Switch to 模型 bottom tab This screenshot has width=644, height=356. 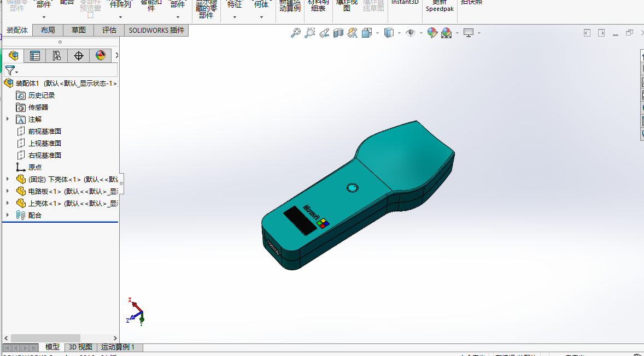point(52,347)
